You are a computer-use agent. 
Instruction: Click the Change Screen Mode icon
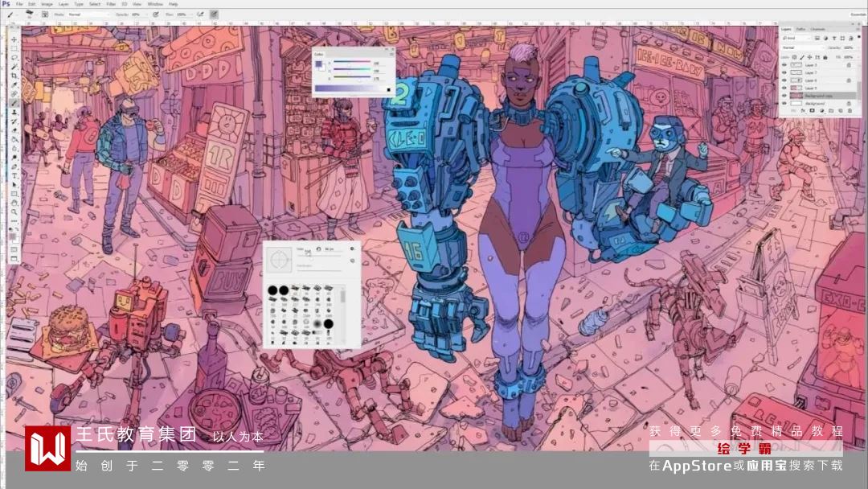[x=14, y=259]
